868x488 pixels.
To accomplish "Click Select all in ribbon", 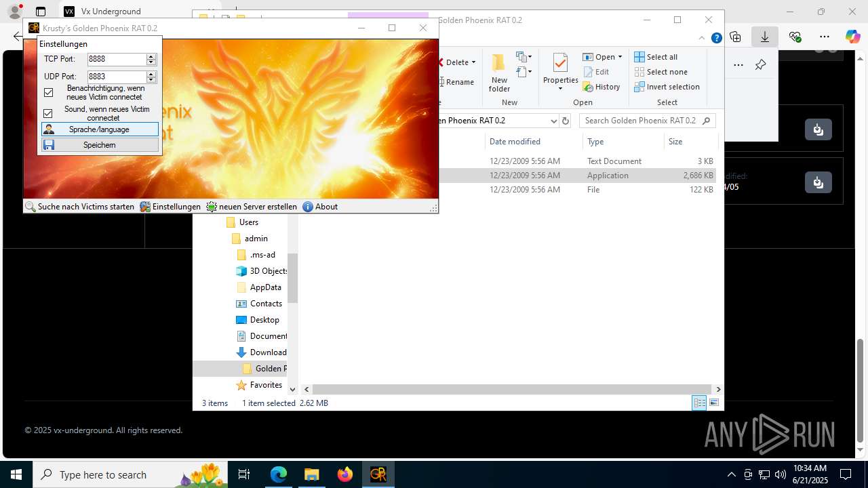I will tap(656, 57).
